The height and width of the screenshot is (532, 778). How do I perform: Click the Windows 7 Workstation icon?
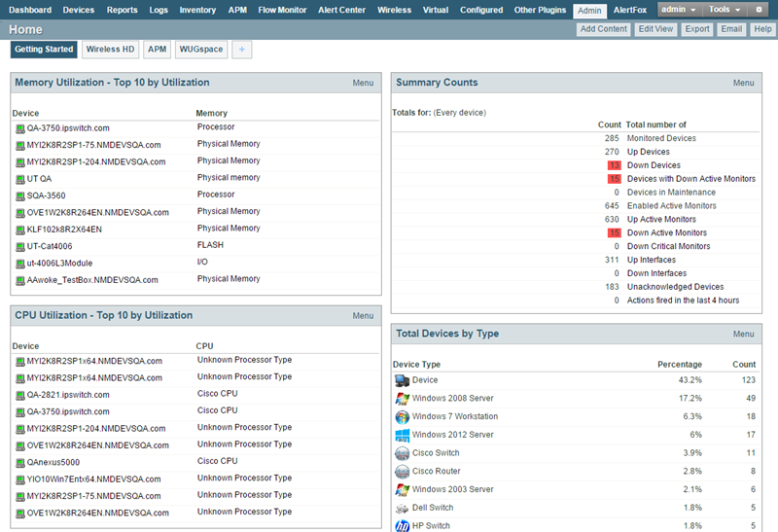[x=402, y=416]
